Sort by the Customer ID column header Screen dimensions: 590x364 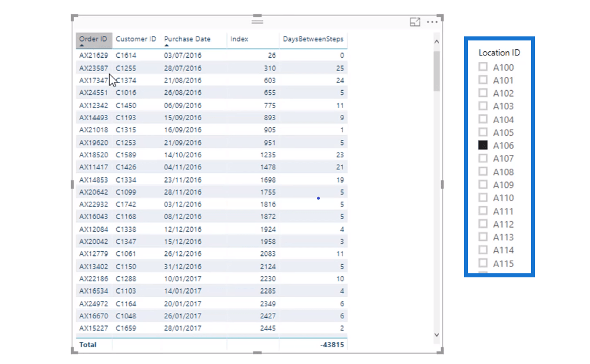pos(136,39)
